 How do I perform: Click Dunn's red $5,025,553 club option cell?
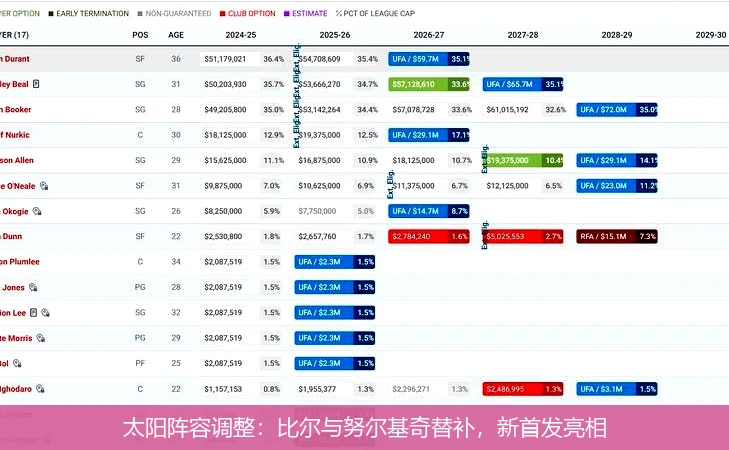(524, 236)
